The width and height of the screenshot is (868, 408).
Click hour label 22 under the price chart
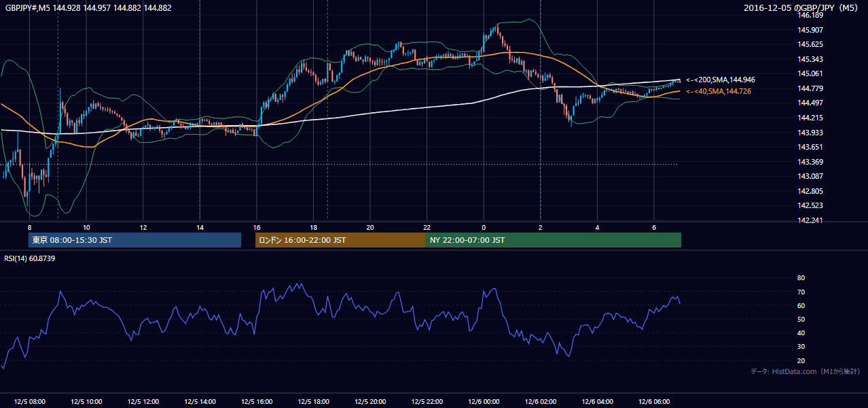click(427, 227)
